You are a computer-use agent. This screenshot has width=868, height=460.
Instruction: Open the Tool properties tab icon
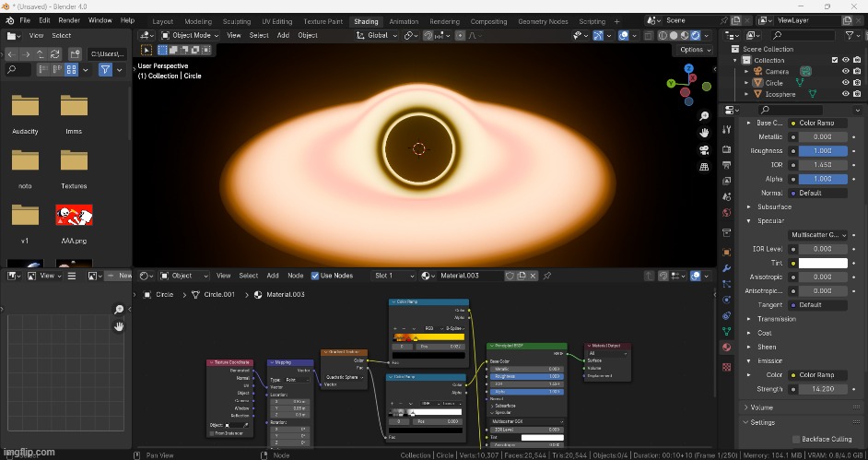(727, 130)
